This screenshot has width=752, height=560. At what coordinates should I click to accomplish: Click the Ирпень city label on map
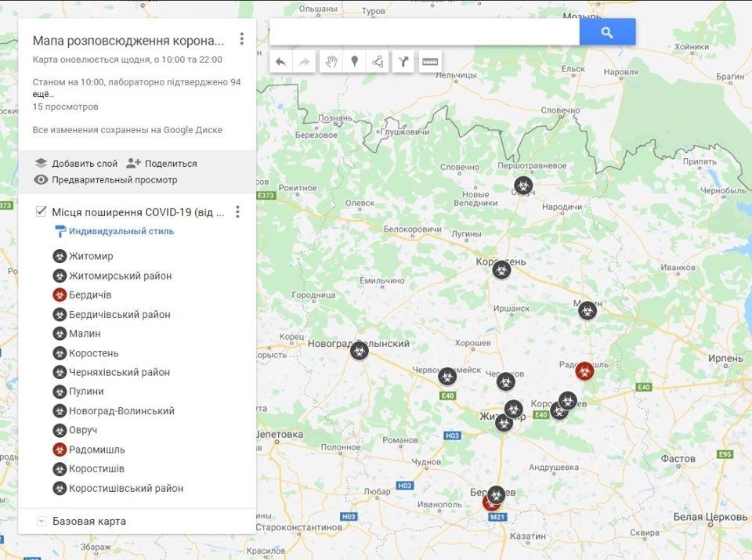(725, 358)
